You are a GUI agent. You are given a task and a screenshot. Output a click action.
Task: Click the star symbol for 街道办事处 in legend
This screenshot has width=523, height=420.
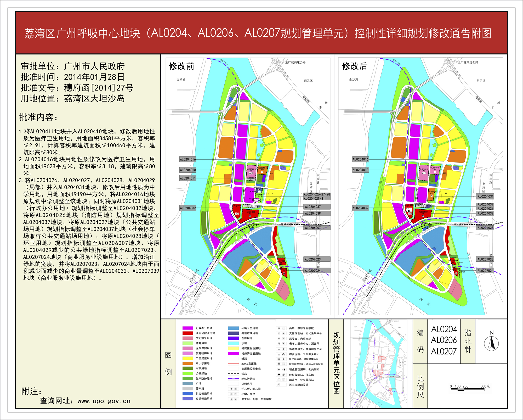tap(279, 349)
